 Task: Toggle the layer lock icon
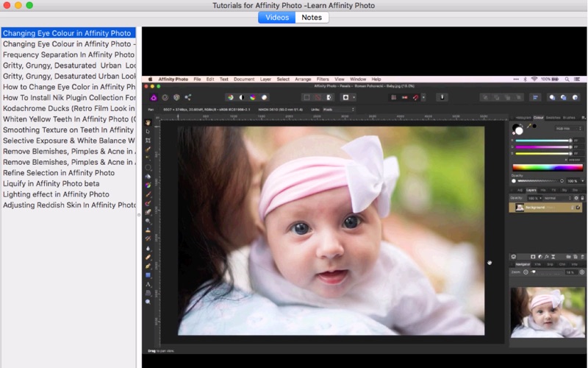[x=582, y=198]
